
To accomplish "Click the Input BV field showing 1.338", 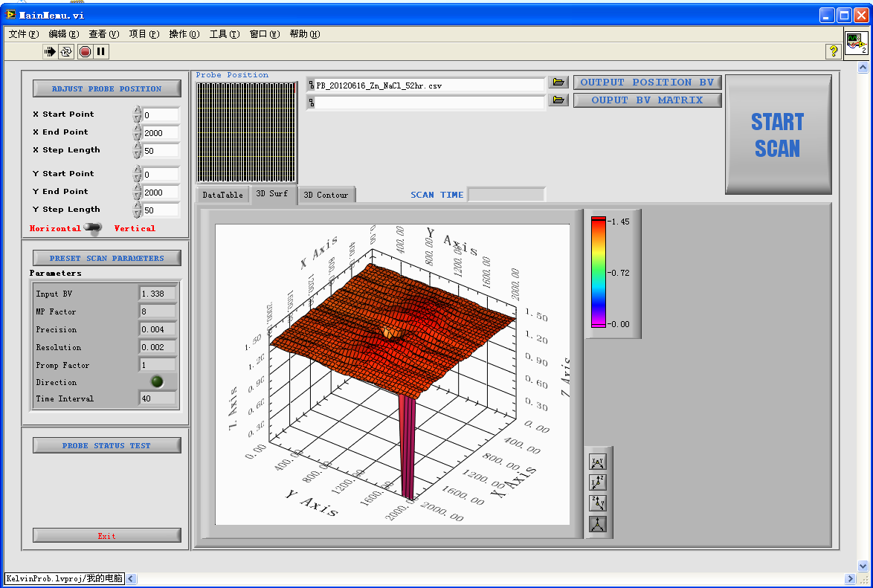I will [158, 294].
